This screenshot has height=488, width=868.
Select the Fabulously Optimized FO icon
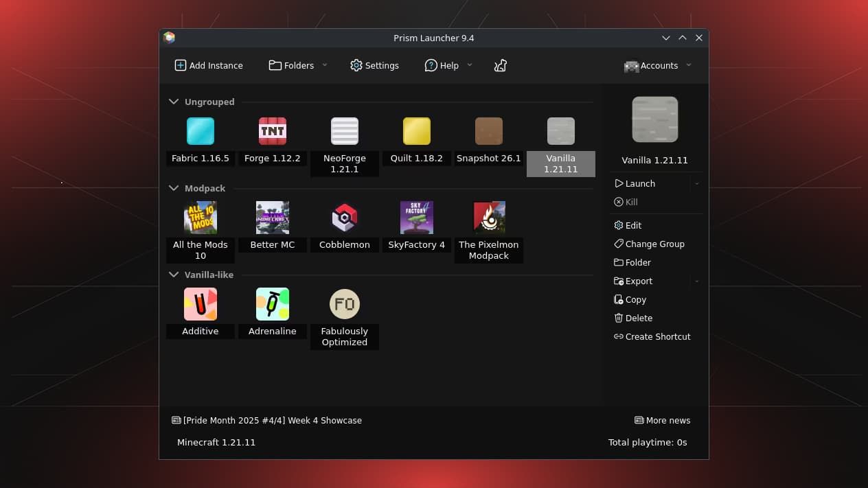point(345,304)
